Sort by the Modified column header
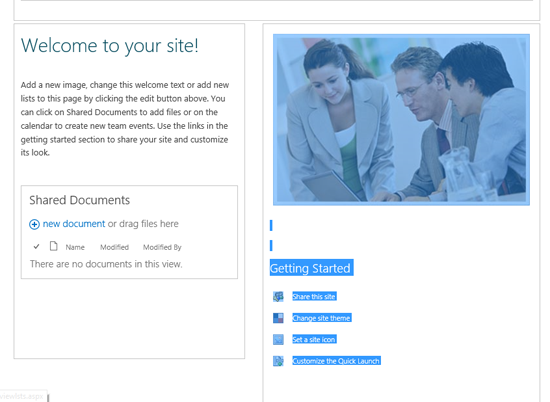550x402 pixels. tap(114, 247)
